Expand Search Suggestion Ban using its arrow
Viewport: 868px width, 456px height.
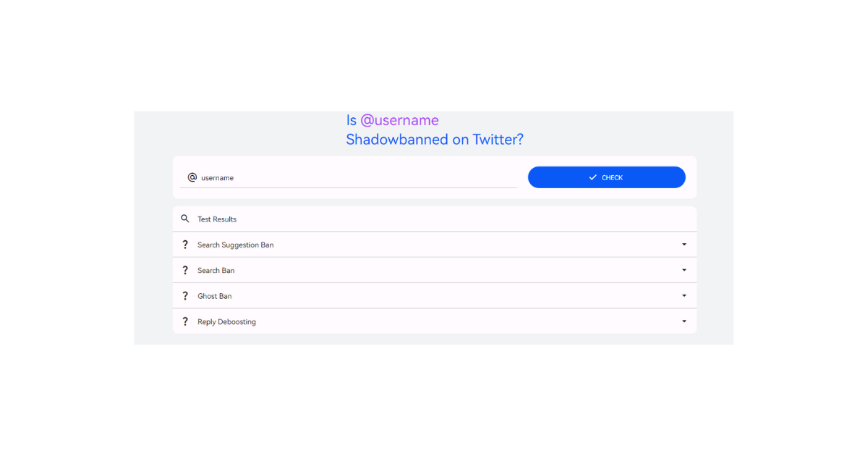pos(684,245)
